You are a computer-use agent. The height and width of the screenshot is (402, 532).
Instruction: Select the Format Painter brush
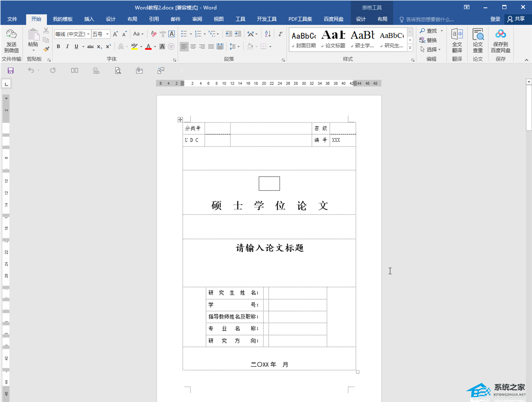[x=46, y=49]
